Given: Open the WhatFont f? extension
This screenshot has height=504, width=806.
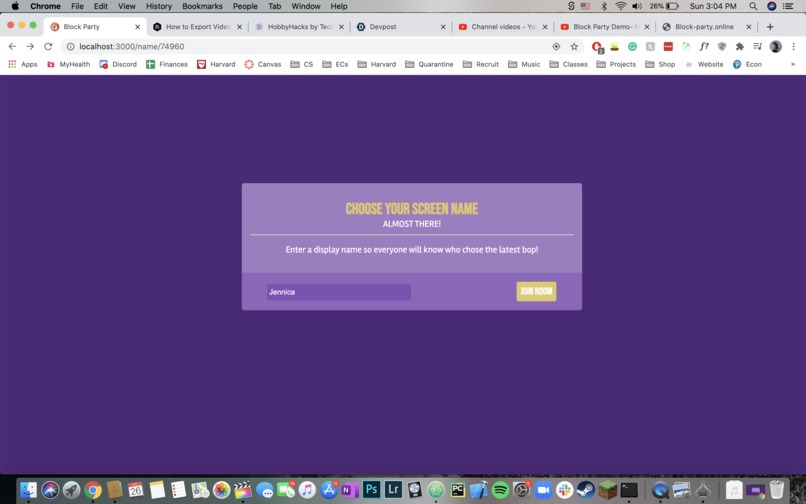Looking at the screenshot, I should tap(704, 46).
